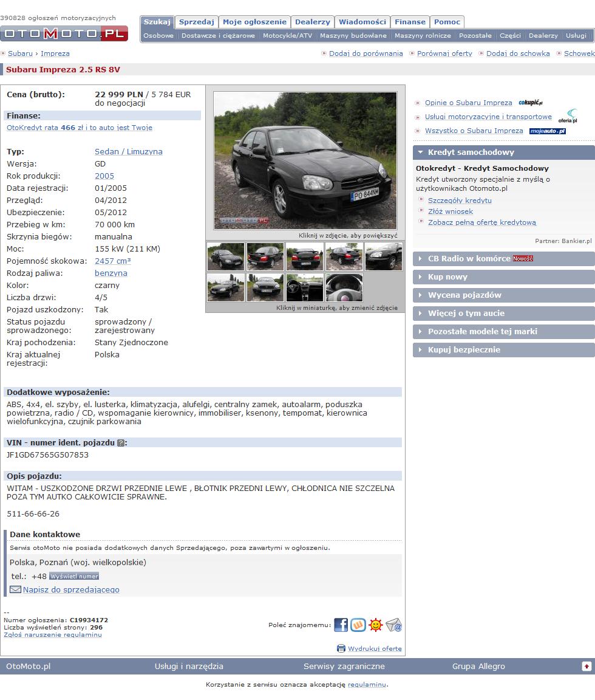Open the Pomoc tab
Viewport: 595px width, 700px height.
(447, 22)
